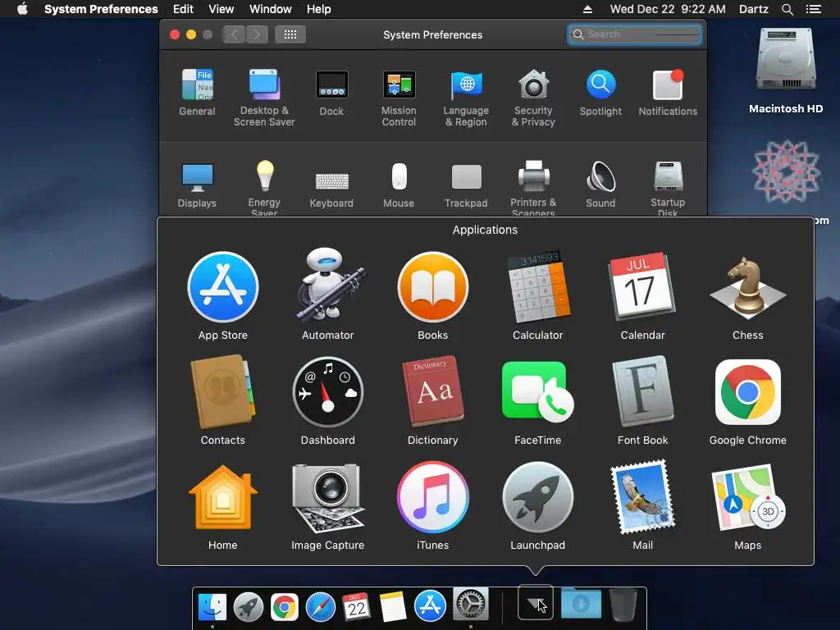
Task: Launch Automator from the Applications grid
Action: tap(328, 285)
